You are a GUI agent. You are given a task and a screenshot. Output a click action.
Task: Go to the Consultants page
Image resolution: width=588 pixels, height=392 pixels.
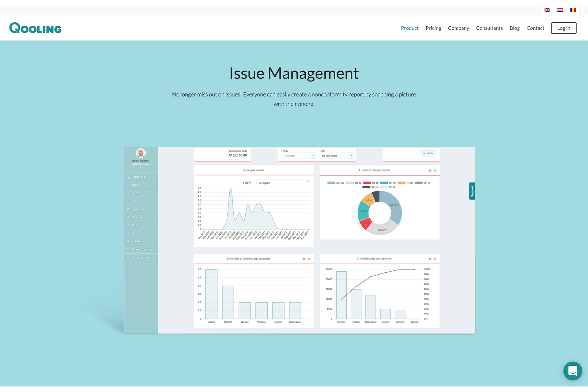(x=489, y=28)
